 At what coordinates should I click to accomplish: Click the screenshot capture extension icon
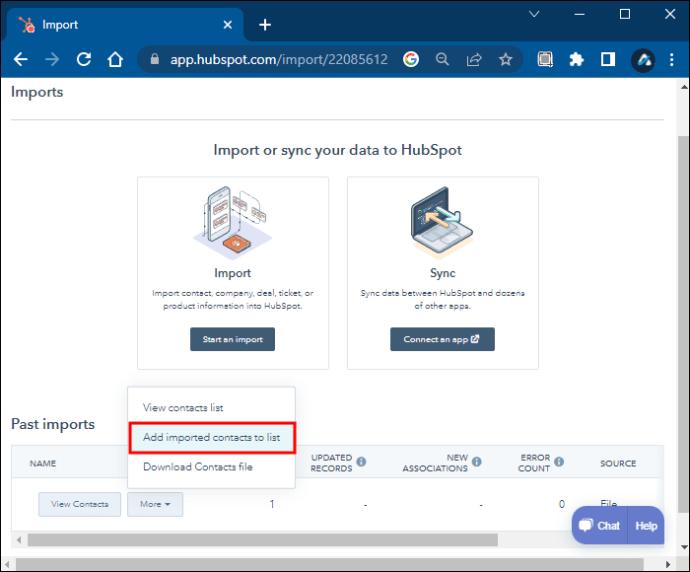point(545,59)
